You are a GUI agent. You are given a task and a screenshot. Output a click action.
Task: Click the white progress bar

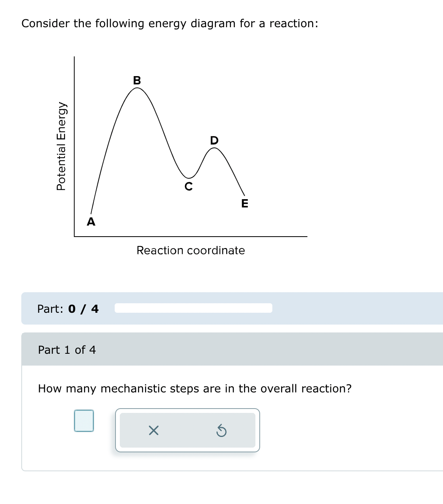[x=193, y=308]
